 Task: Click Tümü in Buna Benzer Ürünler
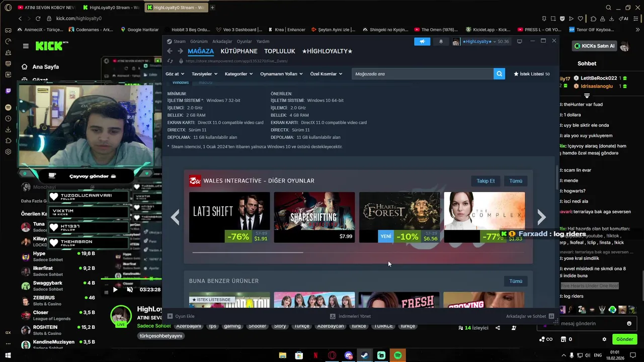coord(516,281)
